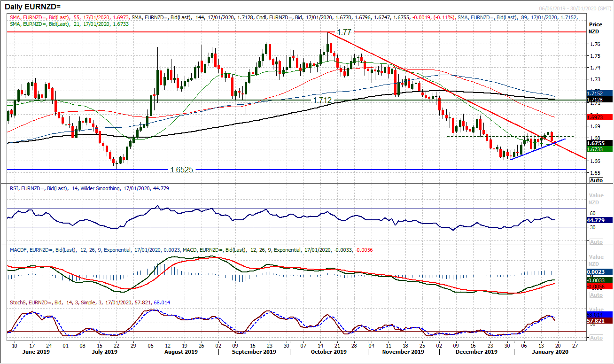
Task: Toggle Auto scaling on the MACD pane
Action: (x=596, y=294)
